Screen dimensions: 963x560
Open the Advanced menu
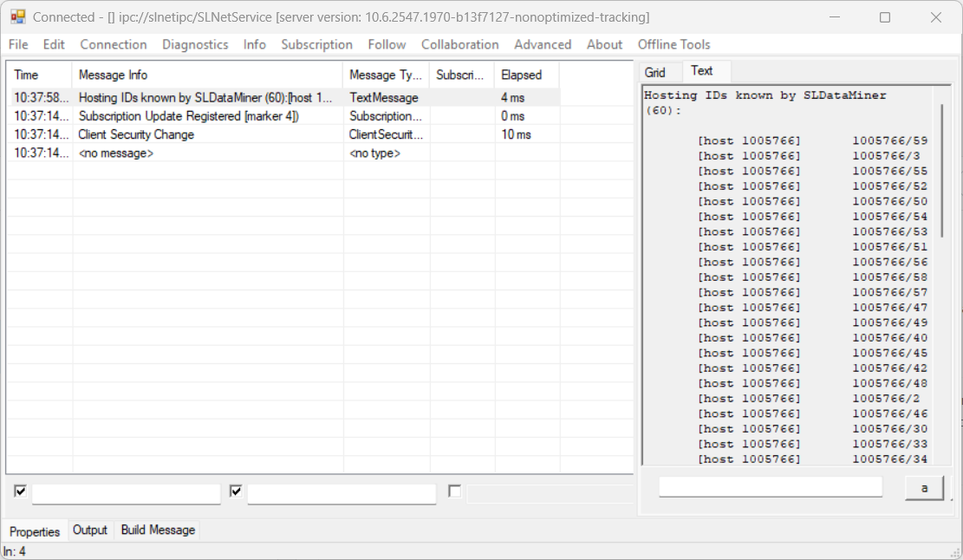[x=542, y=44]
